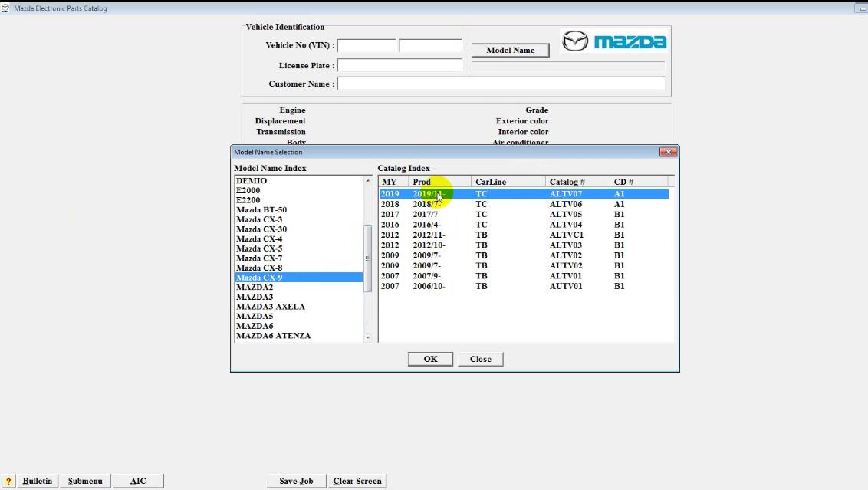Open the Bulletin button
Screen dimensions: 868x490
click(x=37, y=481)
